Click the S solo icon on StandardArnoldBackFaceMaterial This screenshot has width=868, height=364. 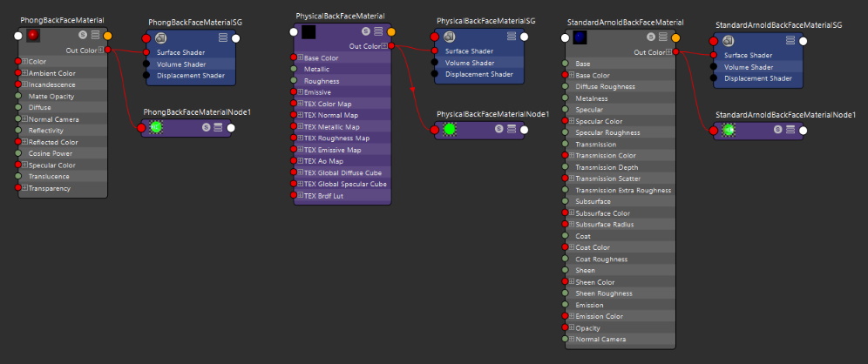pyautogui.click(x=651, y=37)
